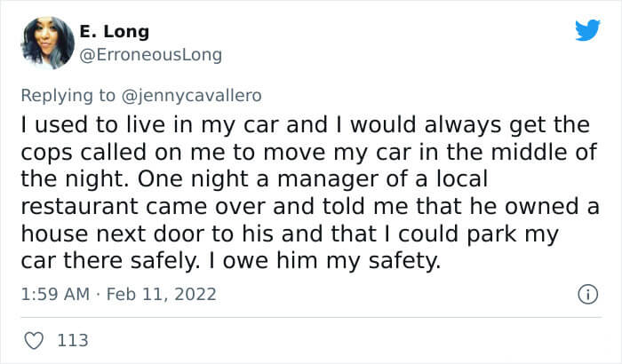Open the @ErroneousLong handle
This screenshot has width=622, height=364.
click(151, 55)
